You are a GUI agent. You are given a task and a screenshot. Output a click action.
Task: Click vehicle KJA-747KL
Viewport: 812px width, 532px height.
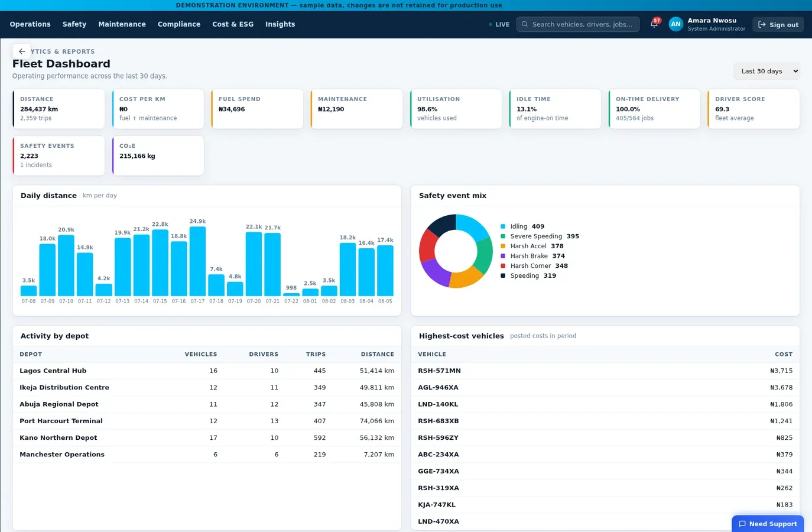437,505
